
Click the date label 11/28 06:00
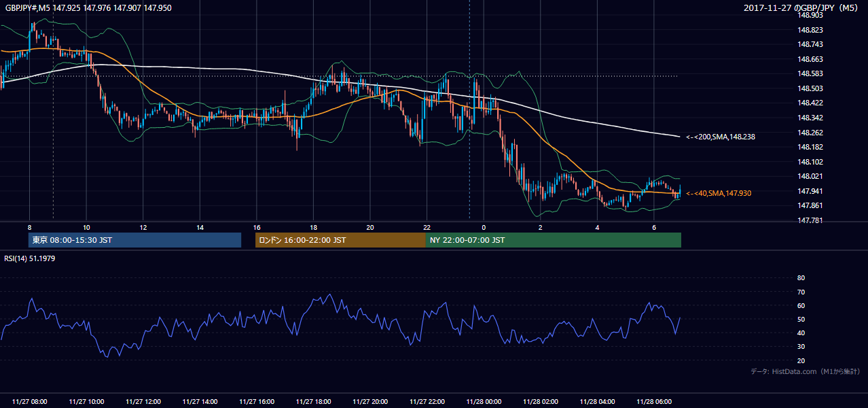pos(653,402)
